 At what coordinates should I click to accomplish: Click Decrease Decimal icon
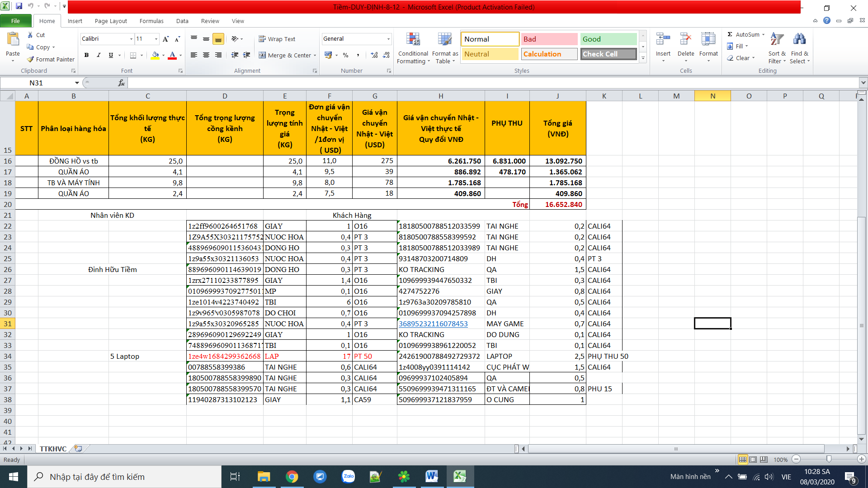click(386, 55)
